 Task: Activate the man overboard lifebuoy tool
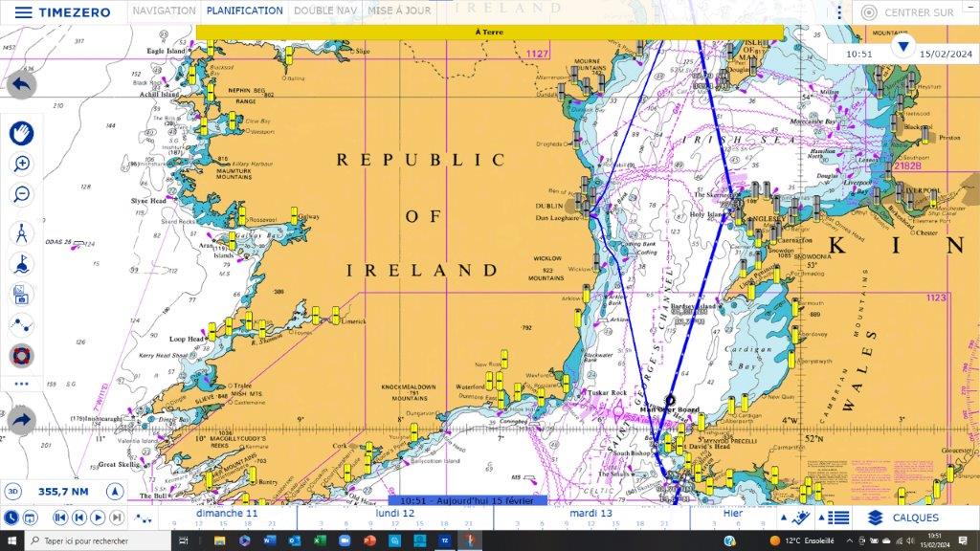click(22, 356)
